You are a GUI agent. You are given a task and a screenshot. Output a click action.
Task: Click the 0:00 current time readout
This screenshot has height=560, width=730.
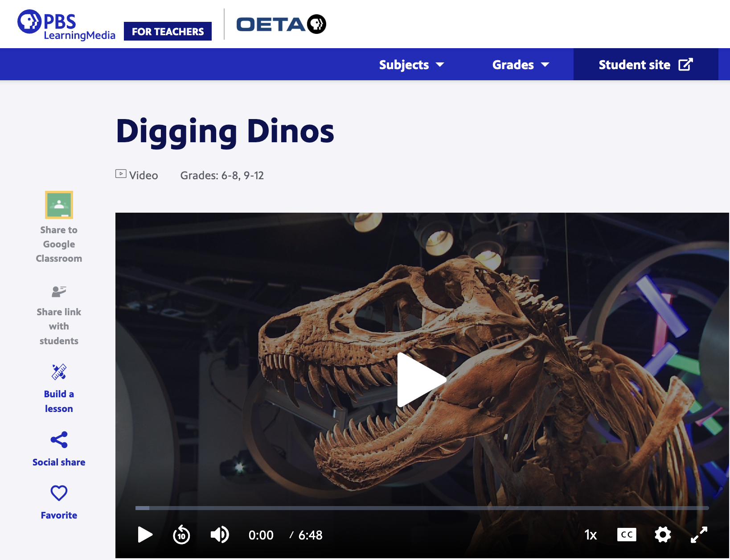coord(261,535)
